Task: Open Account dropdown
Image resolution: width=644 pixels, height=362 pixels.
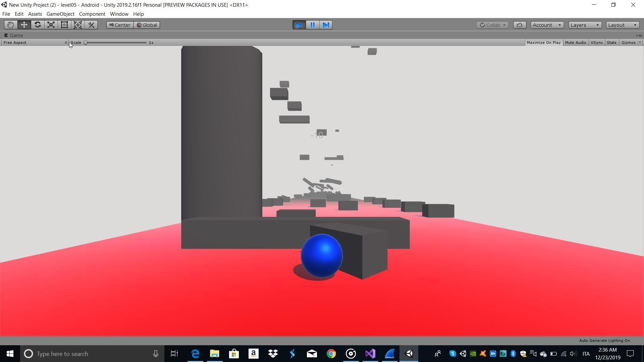Action: click(547, 25)
